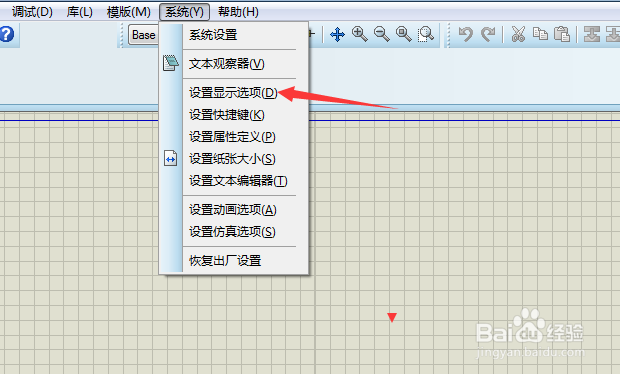
Task: Click the zoom to area icon
Action: 426,34
